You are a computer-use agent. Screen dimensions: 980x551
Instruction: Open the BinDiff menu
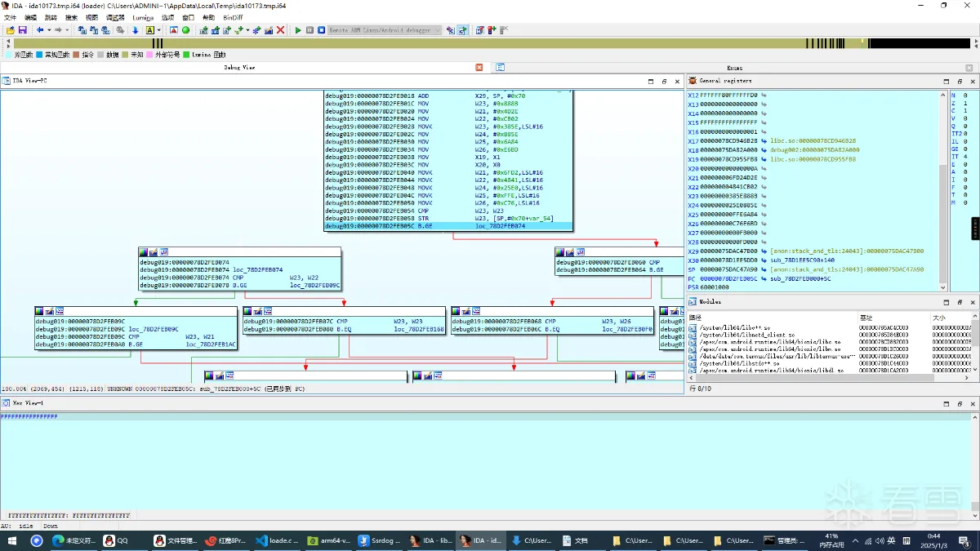point(233,17)
